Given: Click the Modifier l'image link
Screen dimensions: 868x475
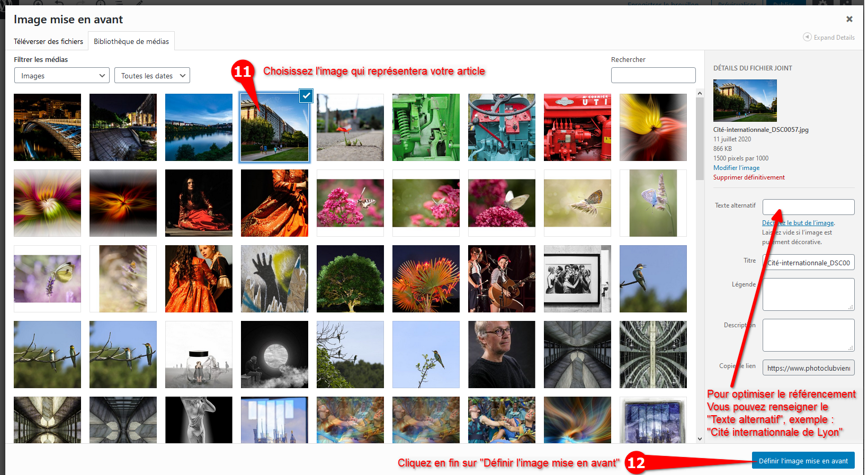Looking at the screenshot, I should (736, 168).
